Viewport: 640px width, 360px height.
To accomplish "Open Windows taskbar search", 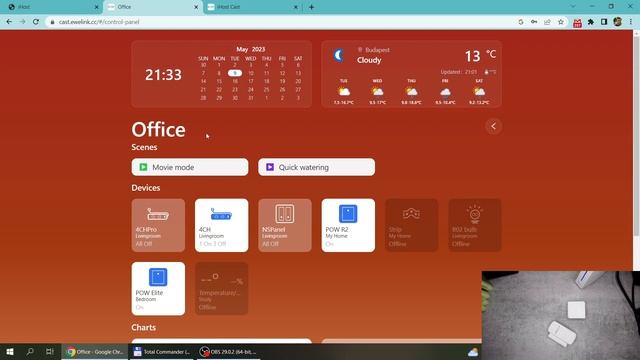I will [30, 351].
